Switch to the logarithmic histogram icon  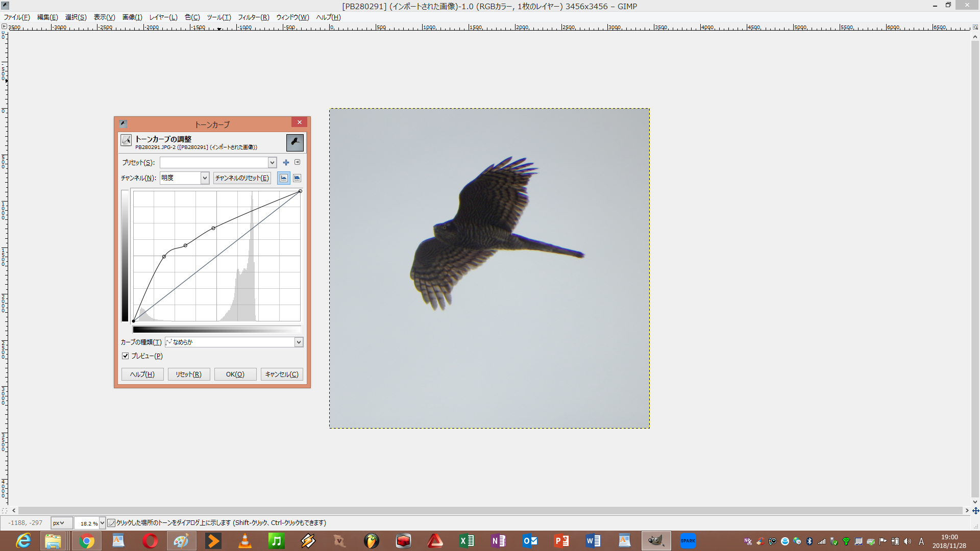click(297, 178)
